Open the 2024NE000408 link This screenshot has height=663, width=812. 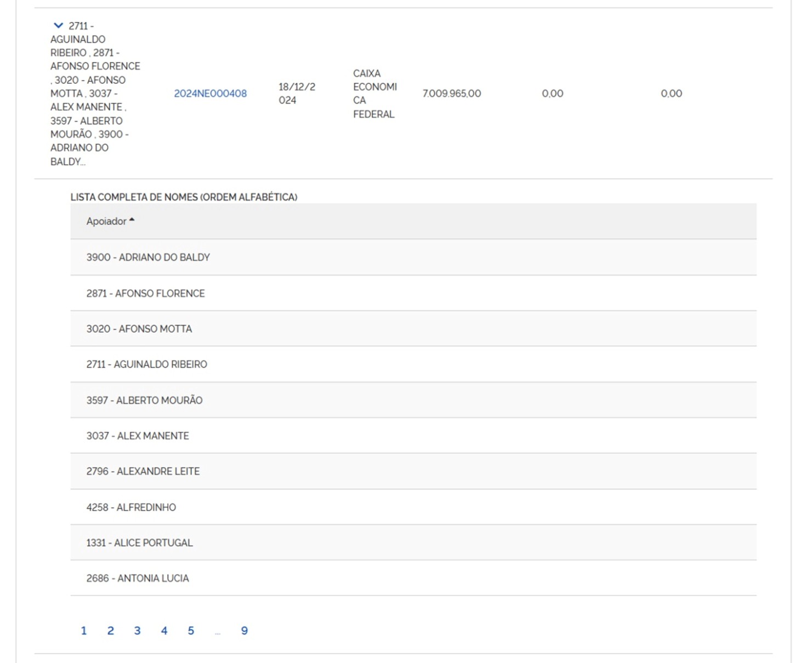(210, 94)
